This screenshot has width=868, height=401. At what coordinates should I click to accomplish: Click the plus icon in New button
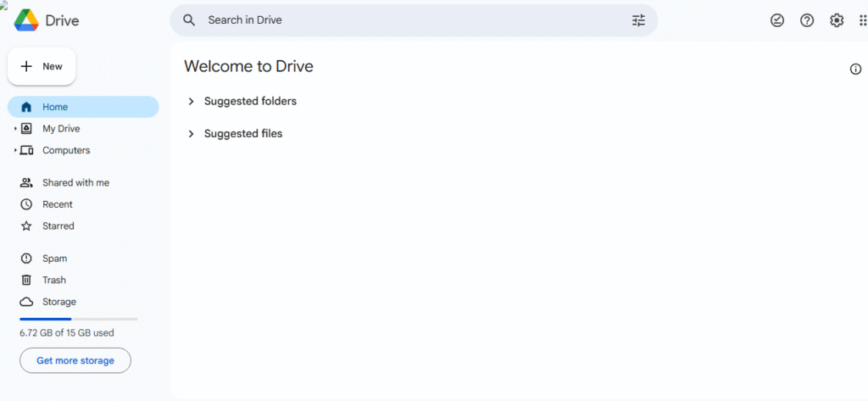tap(26, 66)
